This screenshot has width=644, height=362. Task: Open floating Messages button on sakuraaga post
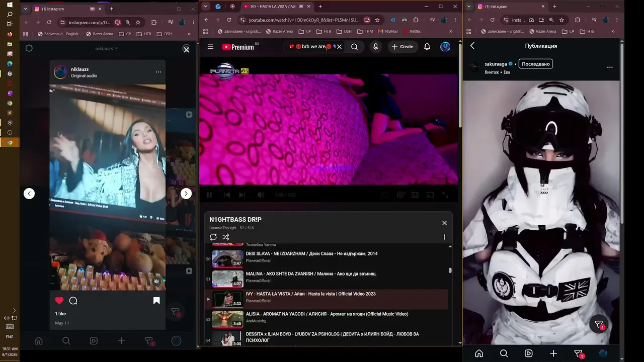pos(599,325)
